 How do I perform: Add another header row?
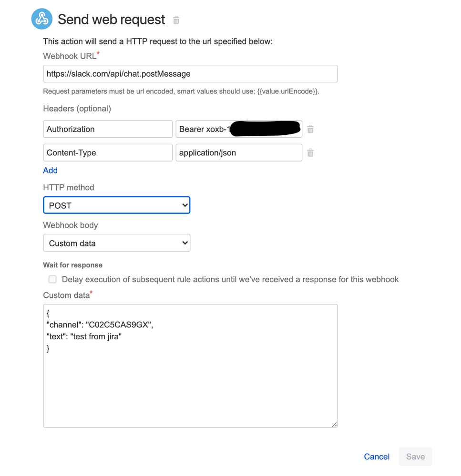coord(51,170)
